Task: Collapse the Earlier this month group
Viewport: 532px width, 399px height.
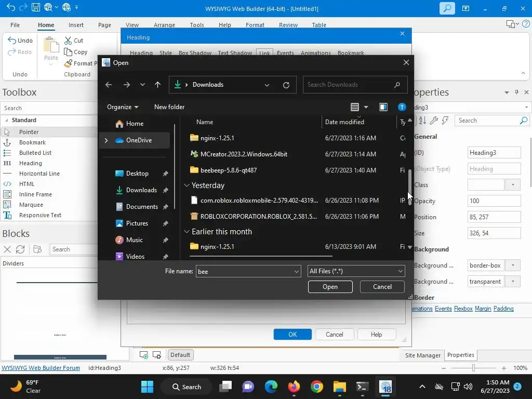Action: (x=187, y=232)
